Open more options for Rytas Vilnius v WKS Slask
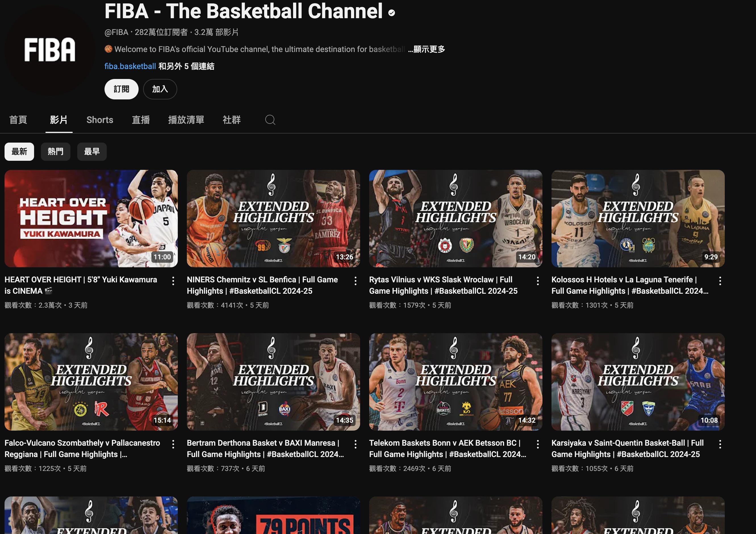756x534 pixels. tap(538, 281)
